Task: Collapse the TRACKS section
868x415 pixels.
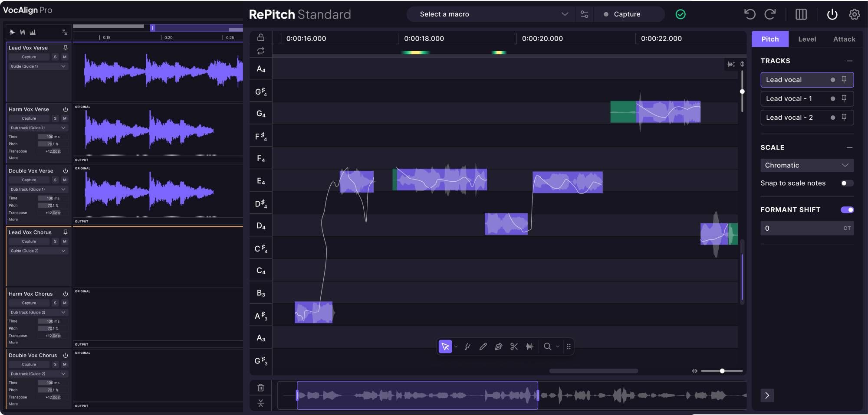Action: pyautogui.click(x=849, y=61)
